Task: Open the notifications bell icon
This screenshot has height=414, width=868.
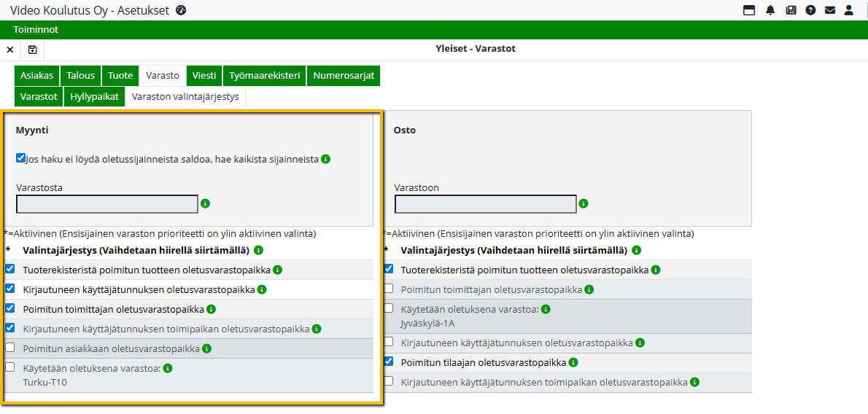Action: 770,10
